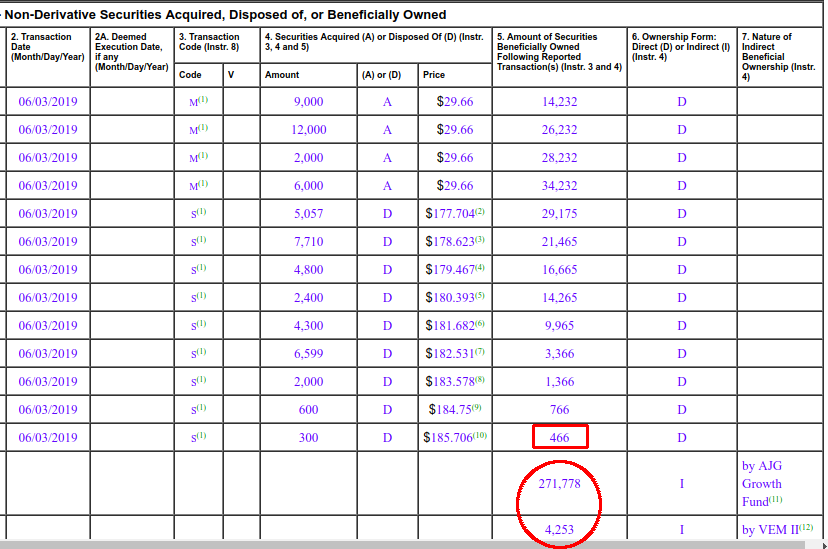The width and height of the screenshot is (828, 549).
Task: Open footnote (1) on the 9,000 amount row's M code
Action: (x=203, y=99)
